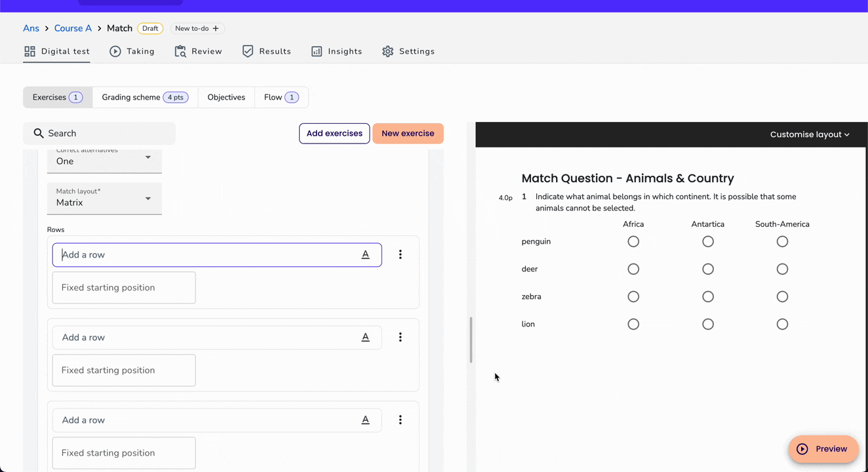Screen dimensions: 868x472
Task: Click the Review clipboard icon
Action: (180, 51)
